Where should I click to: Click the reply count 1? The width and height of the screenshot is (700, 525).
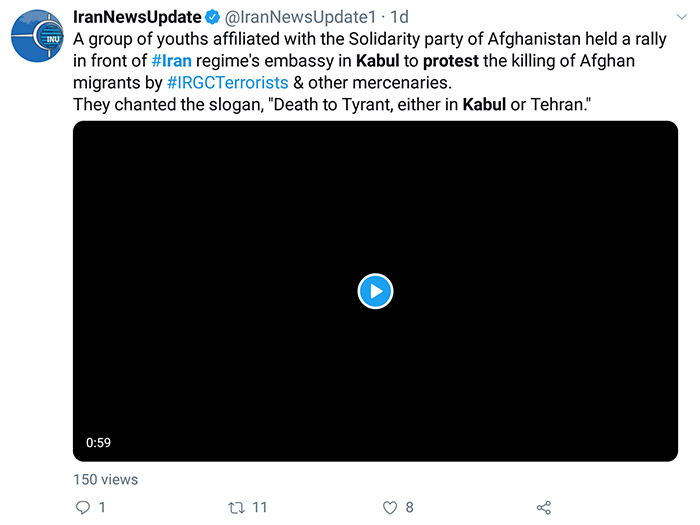tap(102, 507)
